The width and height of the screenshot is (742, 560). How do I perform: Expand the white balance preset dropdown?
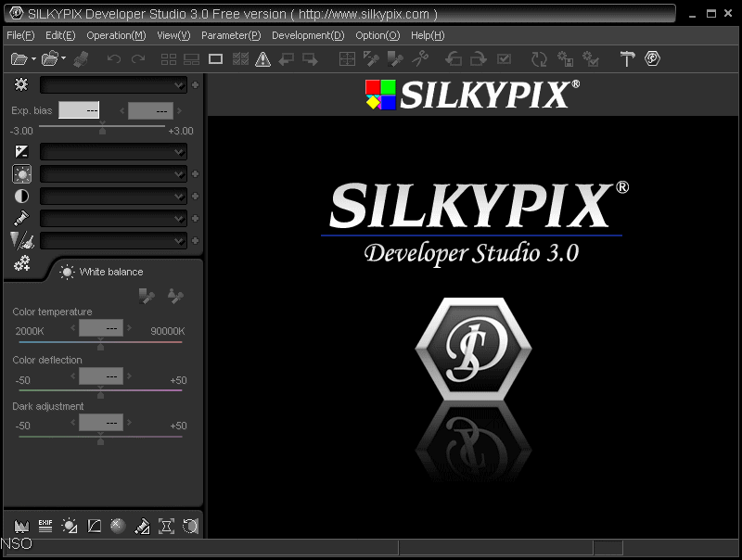113,174
